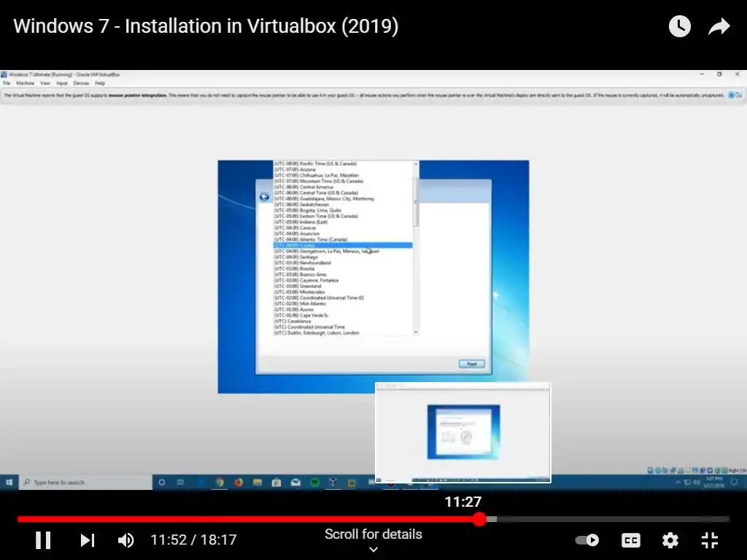
Task: Select Eastern Time (US & Canada) entry
Action: coord(343,216)
